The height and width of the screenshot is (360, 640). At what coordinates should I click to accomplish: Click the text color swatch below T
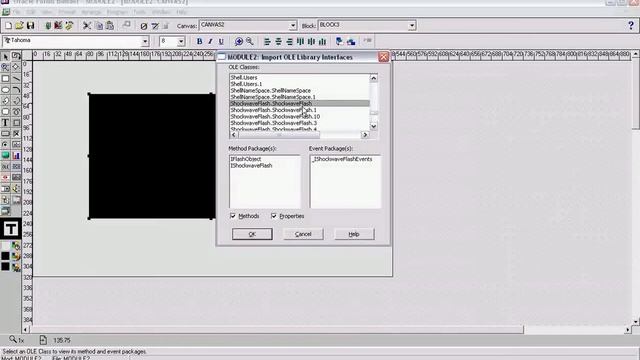click(x=5, y=245)
